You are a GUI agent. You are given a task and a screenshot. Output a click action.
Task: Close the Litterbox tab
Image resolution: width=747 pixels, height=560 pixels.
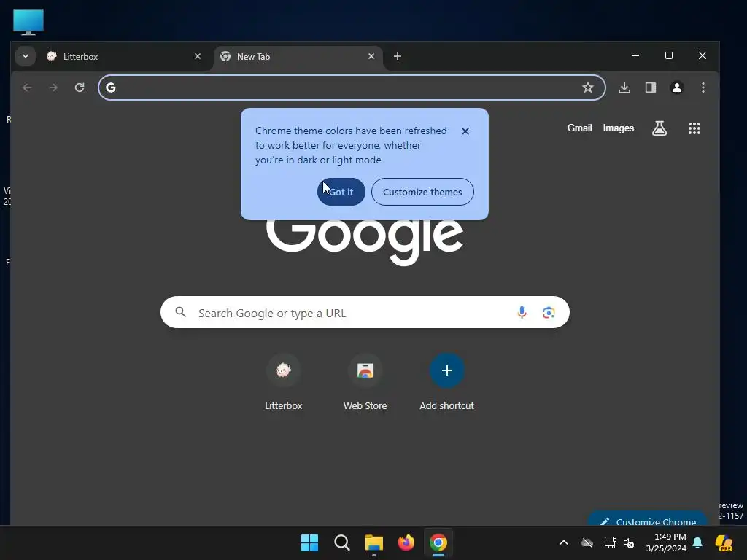pyautogui.click(x=197, y=56)
